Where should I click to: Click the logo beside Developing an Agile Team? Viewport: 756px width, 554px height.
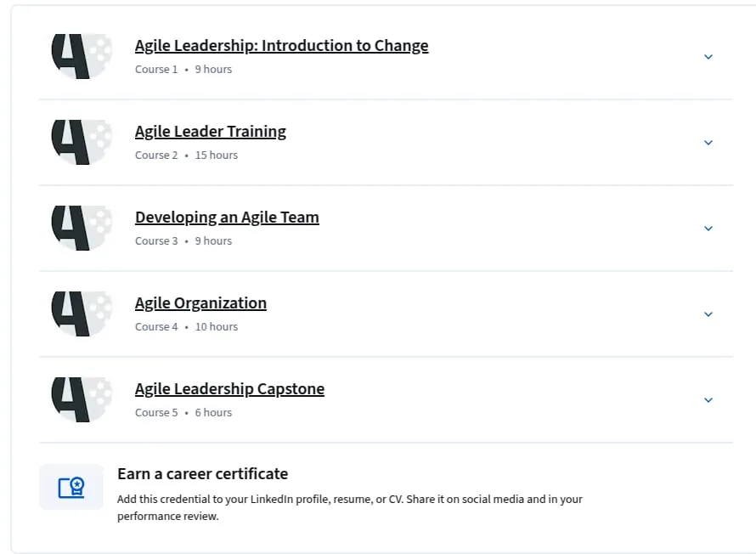[x=82, y=228]
